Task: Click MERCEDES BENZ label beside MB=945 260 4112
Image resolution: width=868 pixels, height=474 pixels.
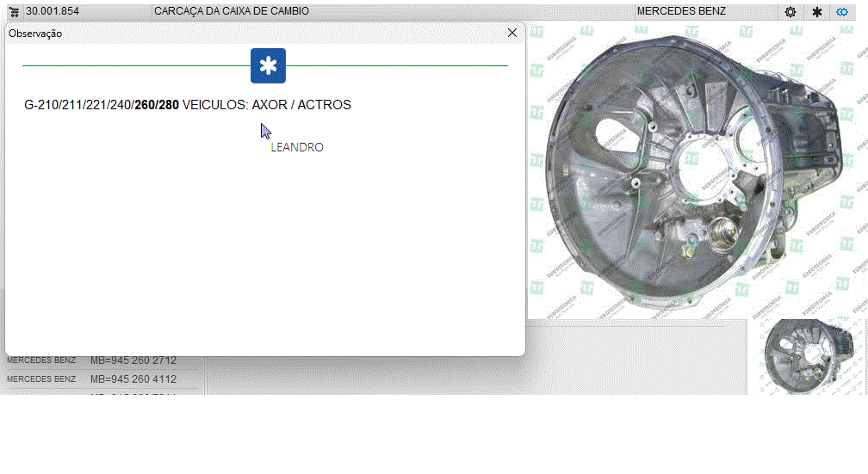Action: coord(41,379)
